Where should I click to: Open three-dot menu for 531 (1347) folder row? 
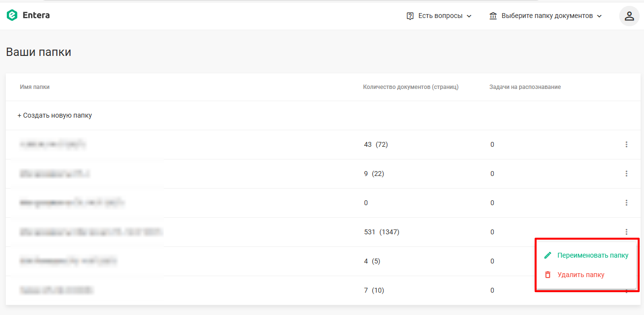coord(627,232)
